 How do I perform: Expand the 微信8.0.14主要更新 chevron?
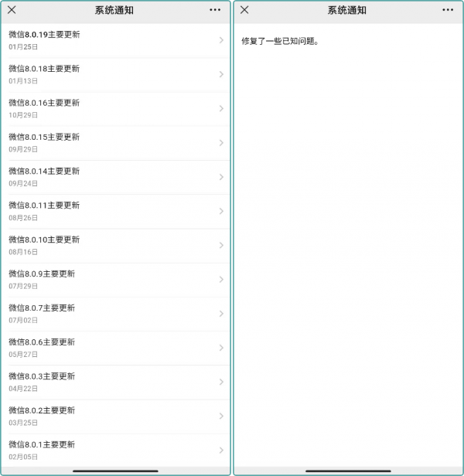coord(221,177)
